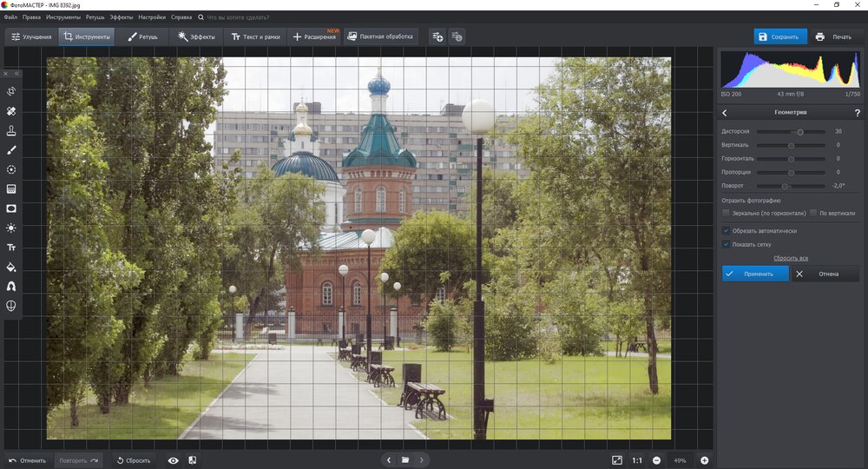
Task: Open the help question mark in Геометрия panel
Action: pos(857,113)
